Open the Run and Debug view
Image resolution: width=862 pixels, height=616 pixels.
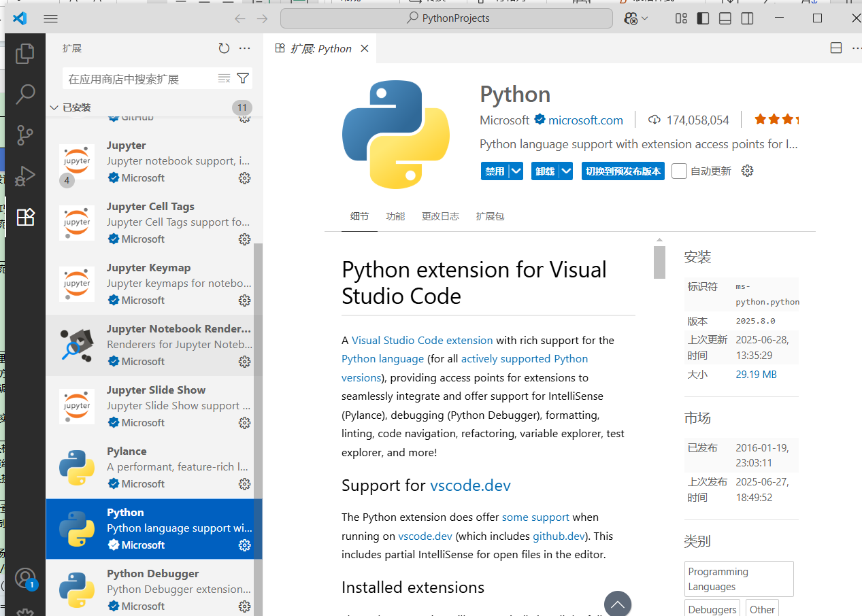[x=25, y=176]
